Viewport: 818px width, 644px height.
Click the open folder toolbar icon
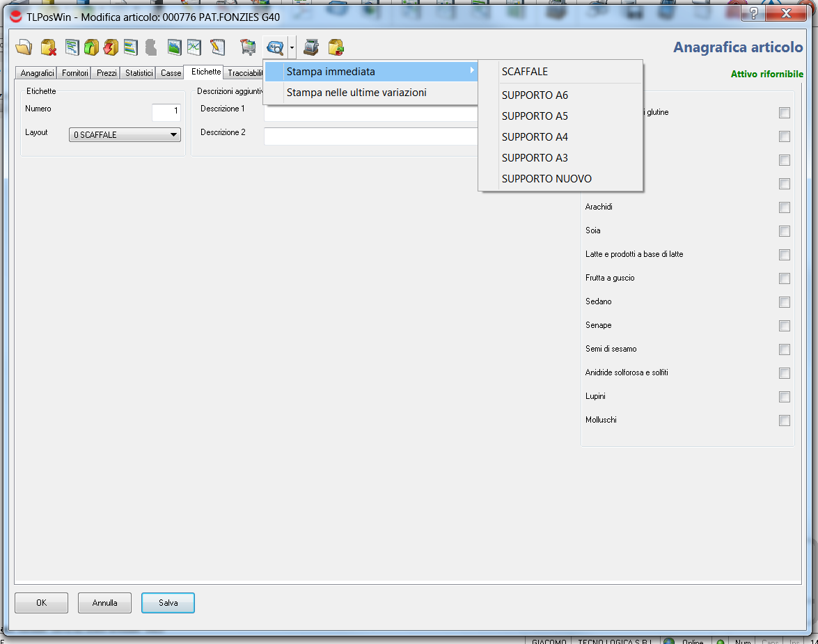24,47
